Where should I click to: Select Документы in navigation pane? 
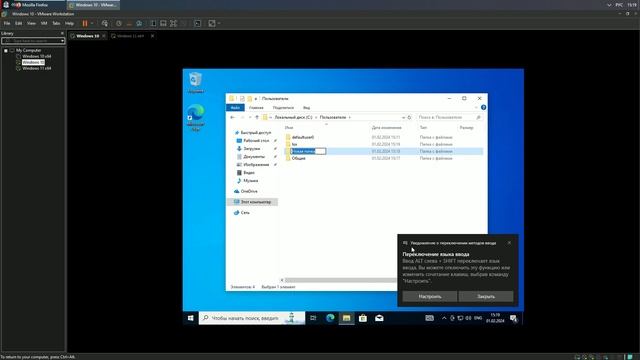[x=254, y=157]
